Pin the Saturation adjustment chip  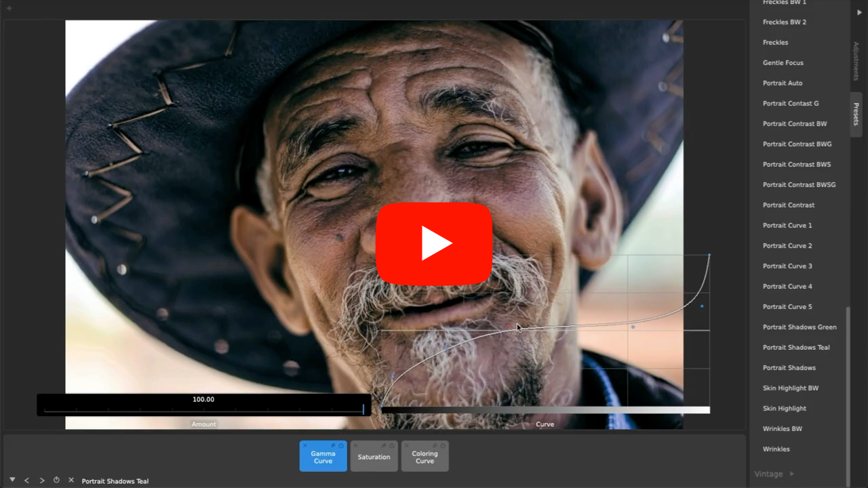click(x=384, y=445)
